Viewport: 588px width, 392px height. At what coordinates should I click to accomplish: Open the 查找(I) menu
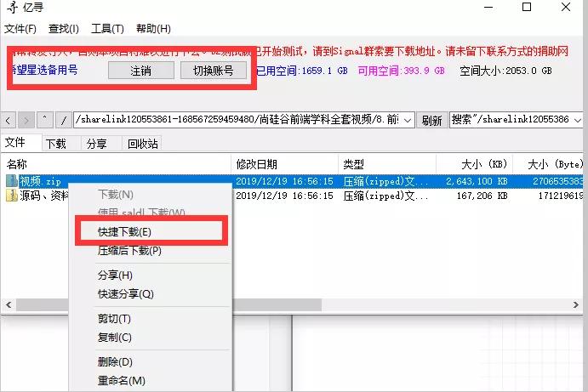point(63,29)
